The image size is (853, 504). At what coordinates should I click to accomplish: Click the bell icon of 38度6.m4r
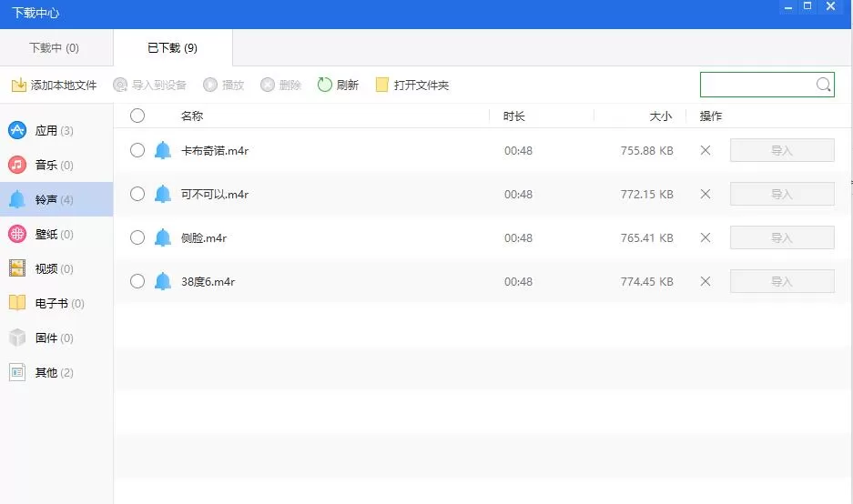pyautogui.click(x=163, y=281)
